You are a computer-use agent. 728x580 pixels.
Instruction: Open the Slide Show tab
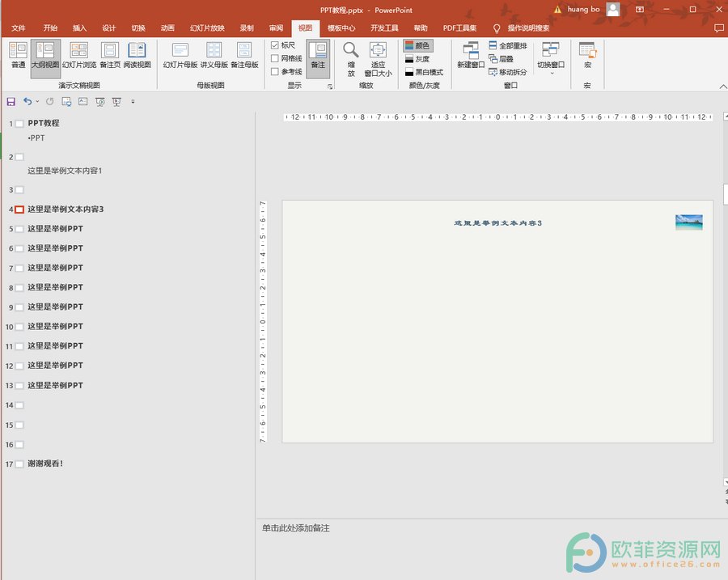pos(207,28)
